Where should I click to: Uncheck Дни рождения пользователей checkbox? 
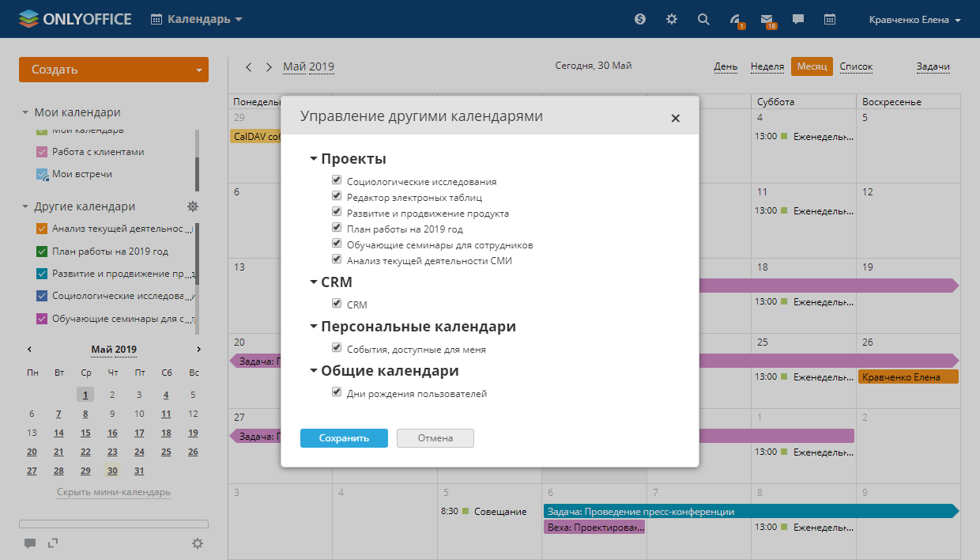[x=337, y=392]
